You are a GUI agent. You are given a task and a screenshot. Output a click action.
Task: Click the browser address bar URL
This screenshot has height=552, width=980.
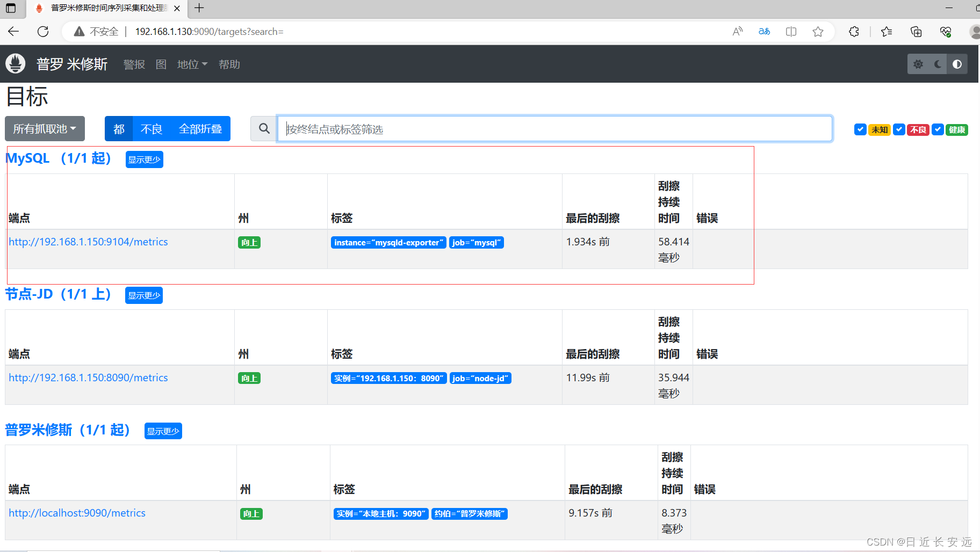coord(209,32)
